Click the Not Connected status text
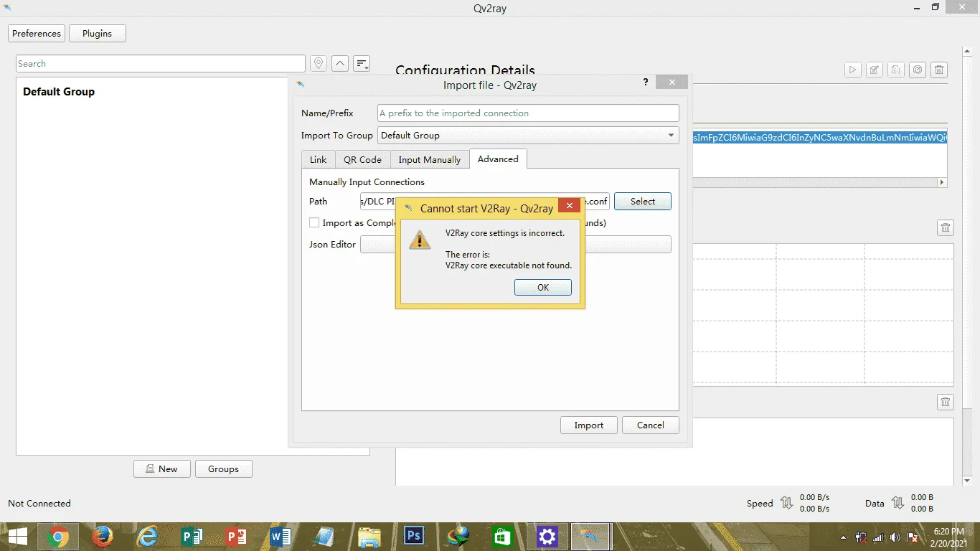Image resolution: width=980 pixels, height=551 pixels. [39, 504]
